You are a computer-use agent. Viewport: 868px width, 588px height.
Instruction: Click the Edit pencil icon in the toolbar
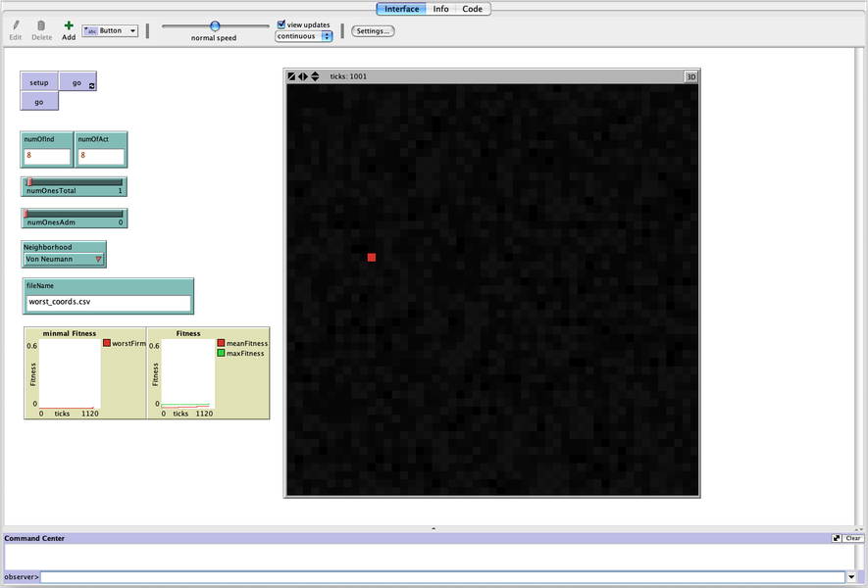click(15, 24)
